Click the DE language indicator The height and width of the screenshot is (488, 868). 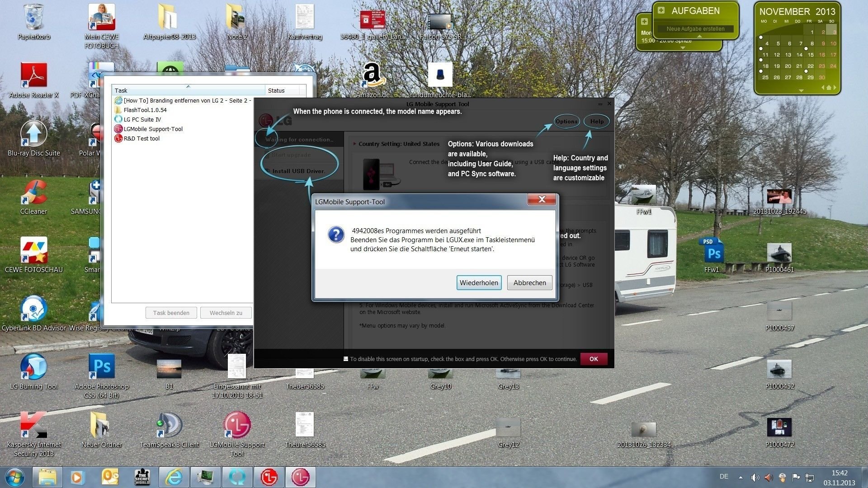tap(724, 476)
